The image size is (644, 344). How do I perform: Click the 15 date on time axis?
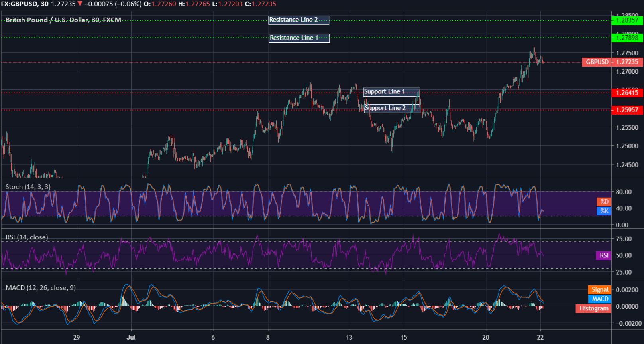point(404,337)
